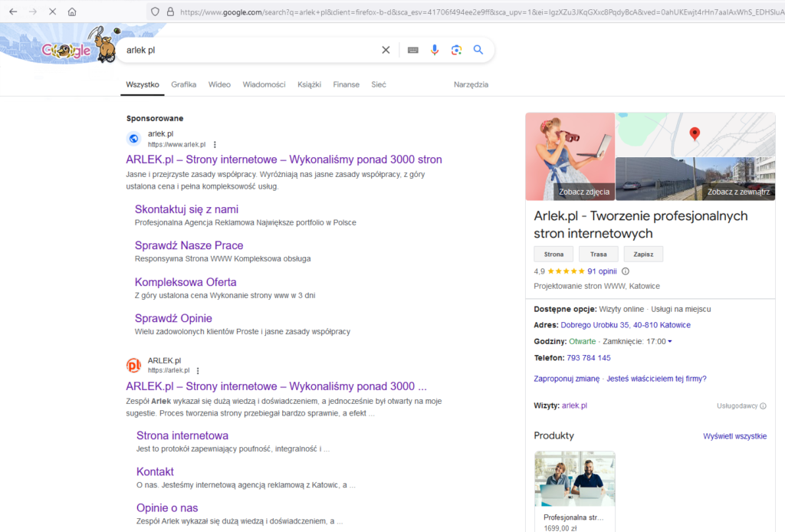Click the padlock site security icon

coord(170,11)
